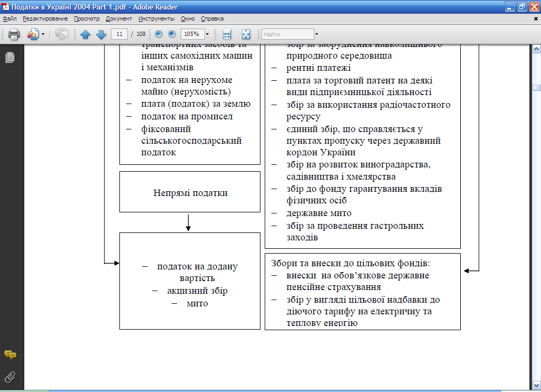
Task: Click the text 'пенсійне страхування'
Action: click(334, 287)
